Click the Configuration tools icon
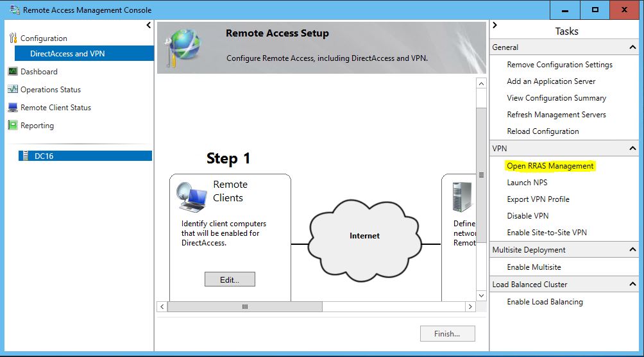The image size is (644, 357). pyautogui.click(x=13, y=38)
